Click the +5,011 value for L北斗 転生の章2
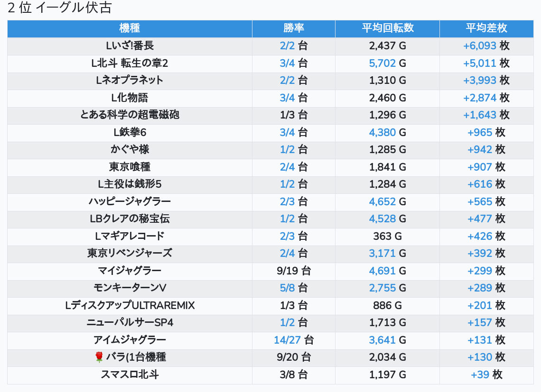Viewport: 541px width, 392px height. (479, 63)
